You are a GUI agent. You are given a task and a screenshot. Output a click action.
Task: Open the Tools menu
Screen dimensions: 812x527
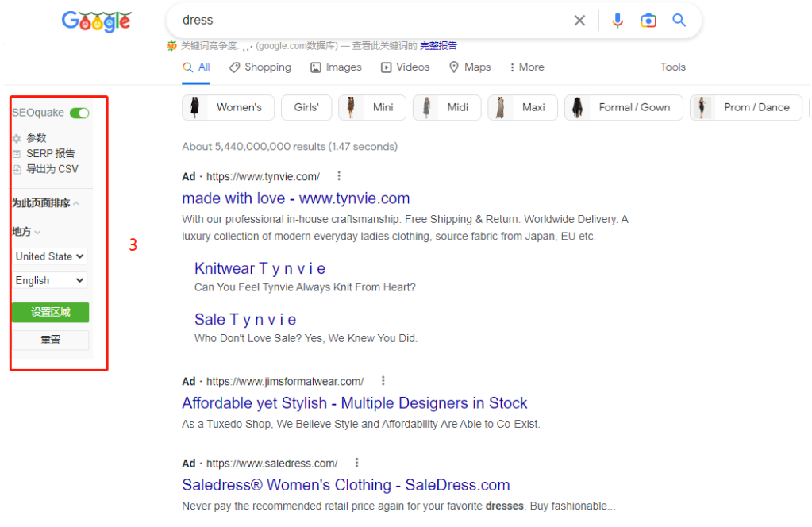click(672, 67)
